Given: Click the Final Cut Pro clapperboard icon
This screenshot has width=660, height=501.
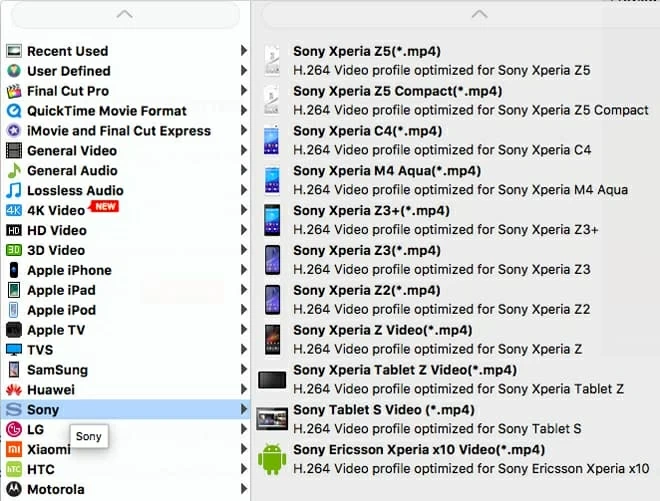Looking at the screenshot, I should click(14, 91).
